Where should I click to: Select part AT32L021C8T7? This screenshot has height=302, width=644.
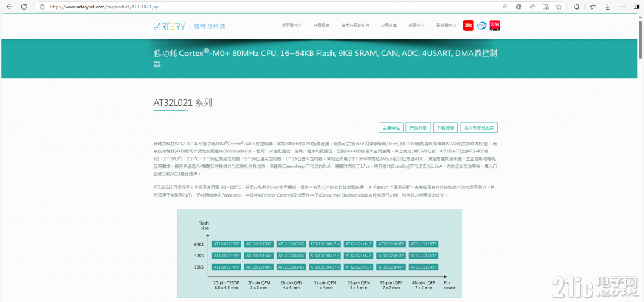tap(425, 244)
